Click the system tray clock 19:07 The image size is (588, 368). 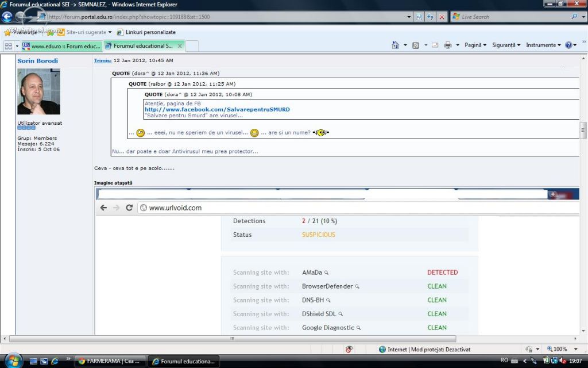(575, 361)
